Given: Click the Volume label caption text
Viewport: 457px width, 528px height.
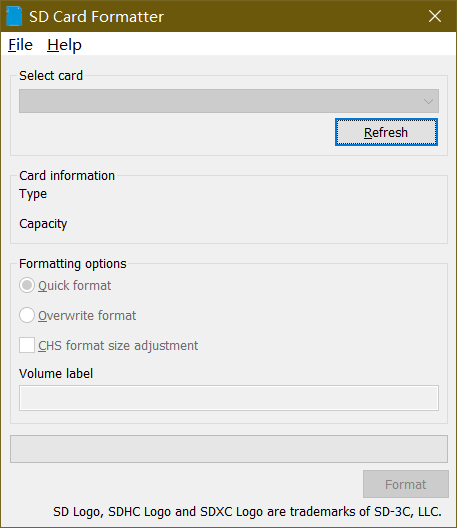Looking at the screenshot, I should [56, 373].
